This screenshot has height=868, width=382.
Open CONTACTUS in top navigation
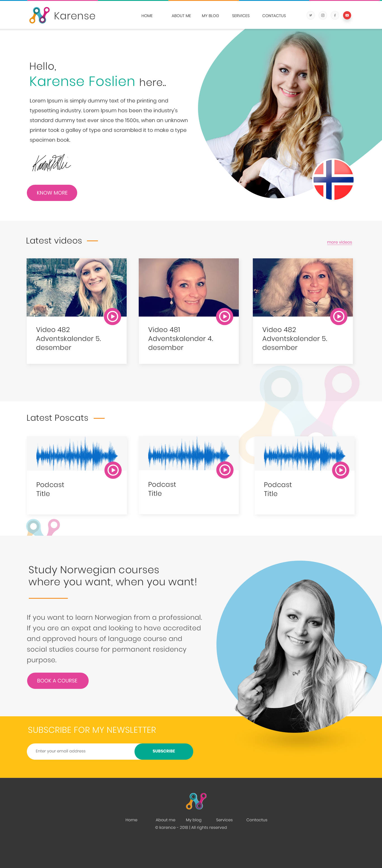(x=274, y=16)
